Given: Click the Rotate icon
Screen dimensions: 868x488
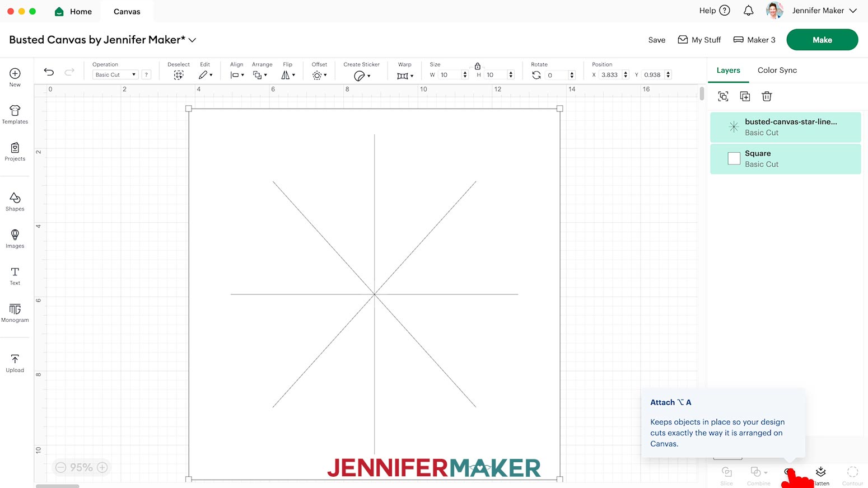Looking at the screenshot, I should pyautogui.click(x=536, y=75).
